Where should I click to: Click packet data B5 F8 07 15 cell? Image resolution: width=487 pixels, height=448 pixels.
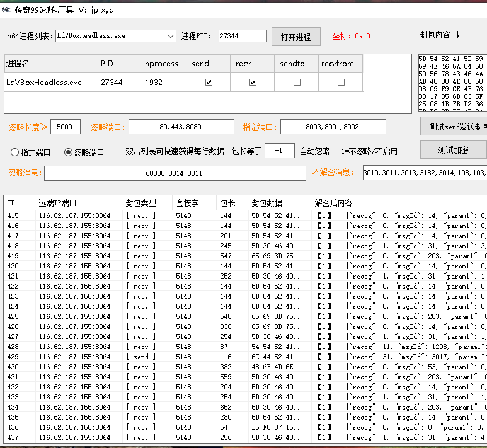click(277, 427)
